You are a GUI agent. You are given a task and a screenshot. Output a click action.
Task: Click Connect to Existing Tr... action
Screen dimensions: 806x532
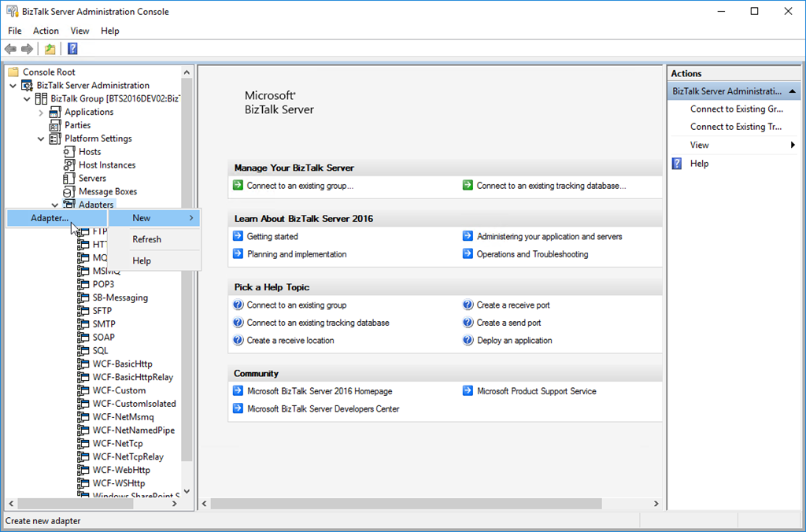(736, 127)
